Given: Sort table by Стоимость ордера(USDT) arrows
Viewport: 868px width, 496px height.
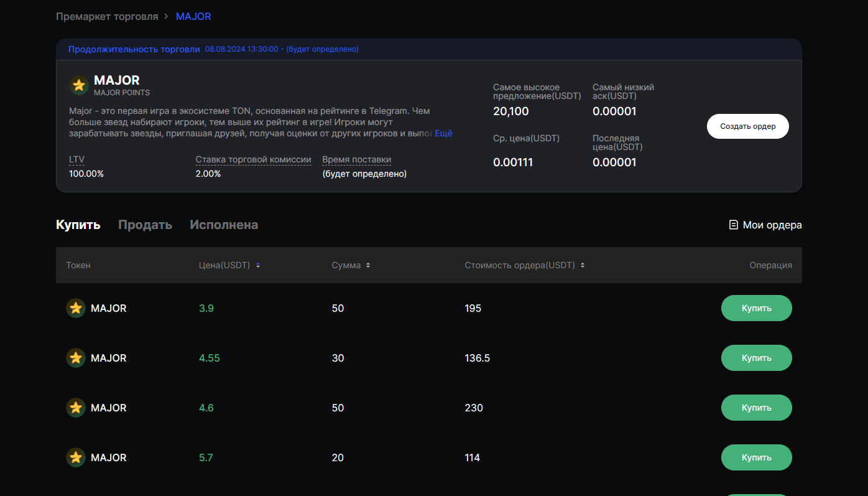Looking at the screenshot, I should [583, 265].
